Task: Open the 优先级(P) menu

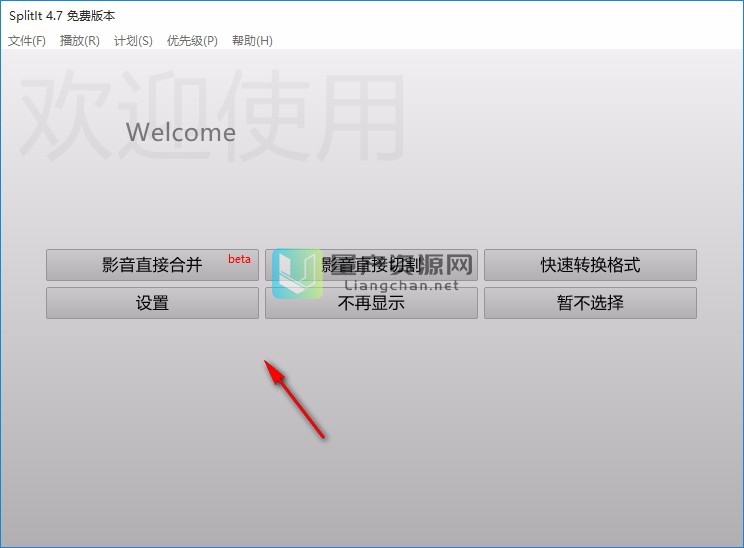Action: coord(192,41)
